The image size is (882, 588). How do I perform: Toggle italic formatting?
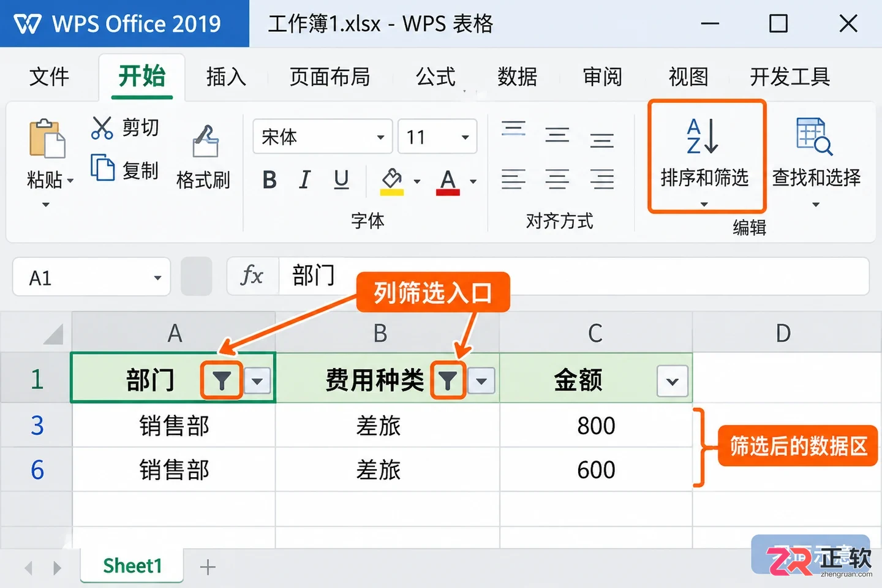point(304,180)
